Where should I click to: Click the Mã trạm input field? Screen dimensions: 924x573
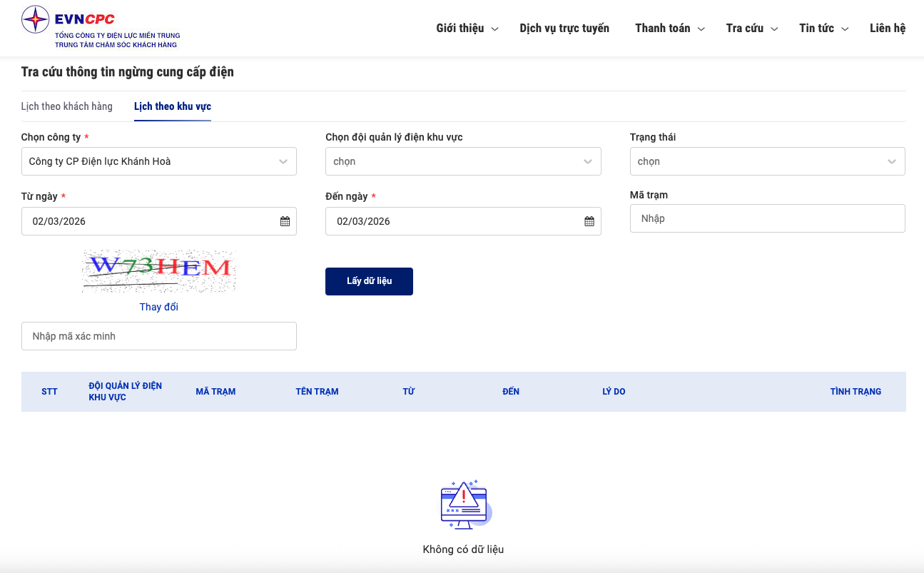point(767,218)
